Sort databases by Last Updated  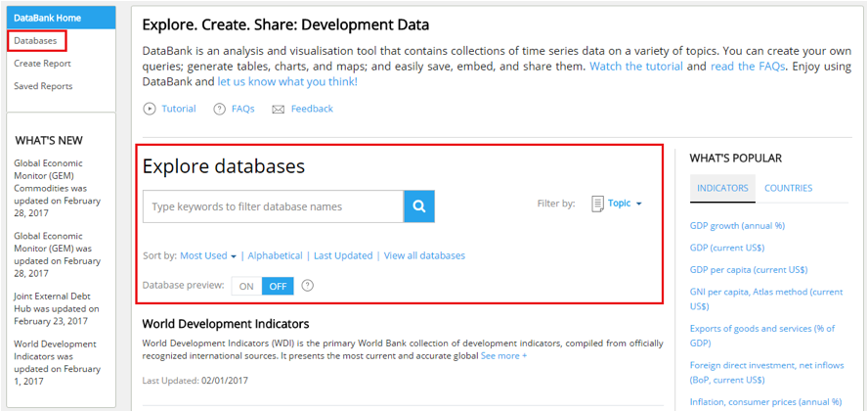click(x=343, y=255)
